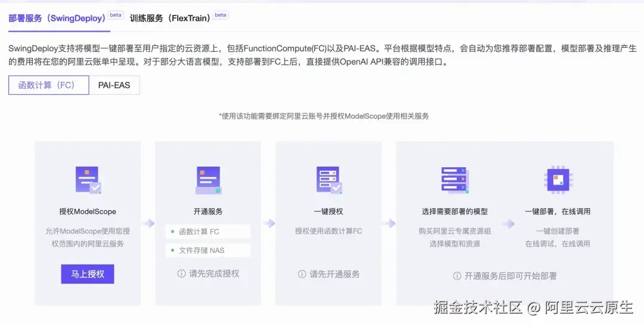Click the 一键授权 server checkmark icon
The image size is (644, 326).
(x=329, y=180)
